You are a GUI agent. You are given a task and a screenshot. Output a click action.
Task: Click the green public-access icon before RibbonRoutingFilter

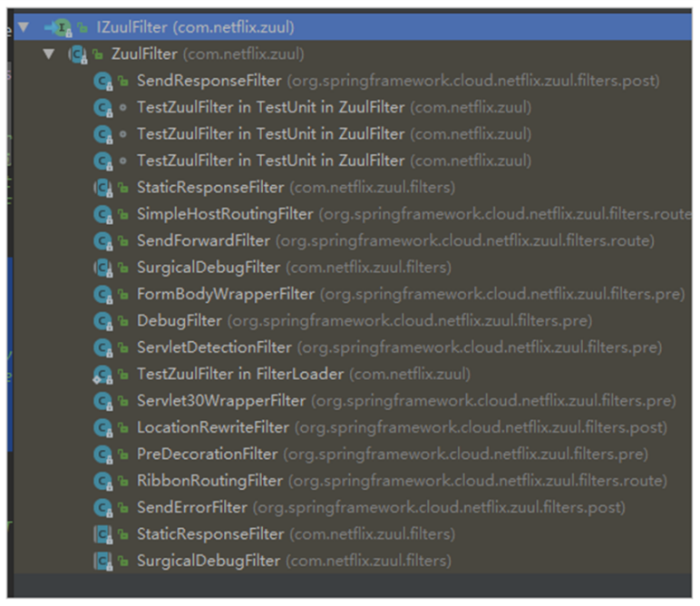(122, 481)
